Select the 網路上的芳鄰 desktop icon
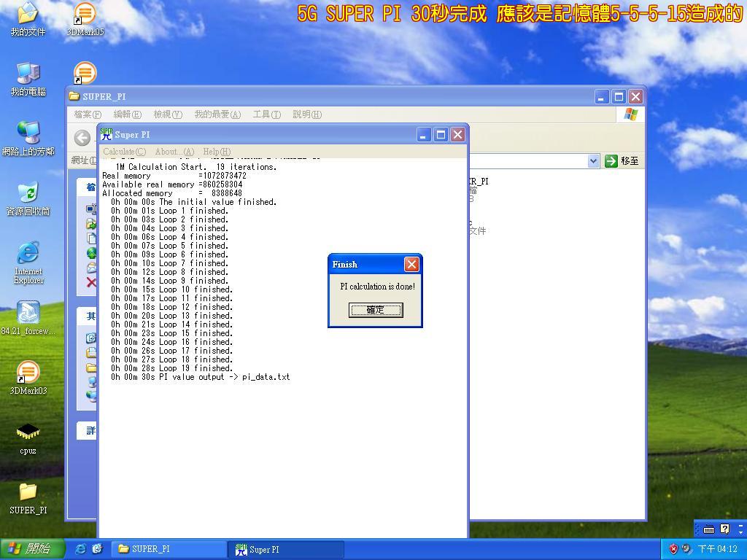The height and width of the screenshot is (560, 747). coord(28,139)
